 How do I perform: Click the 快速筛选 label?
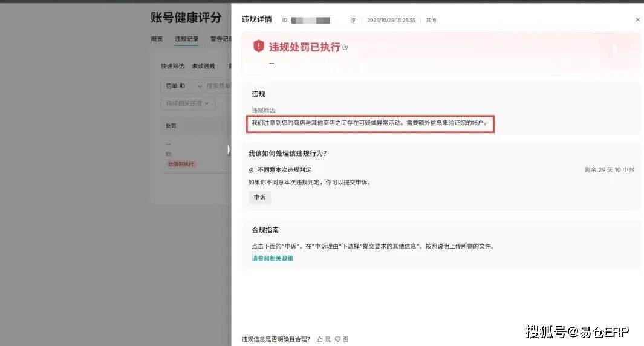tap(172, 66)
